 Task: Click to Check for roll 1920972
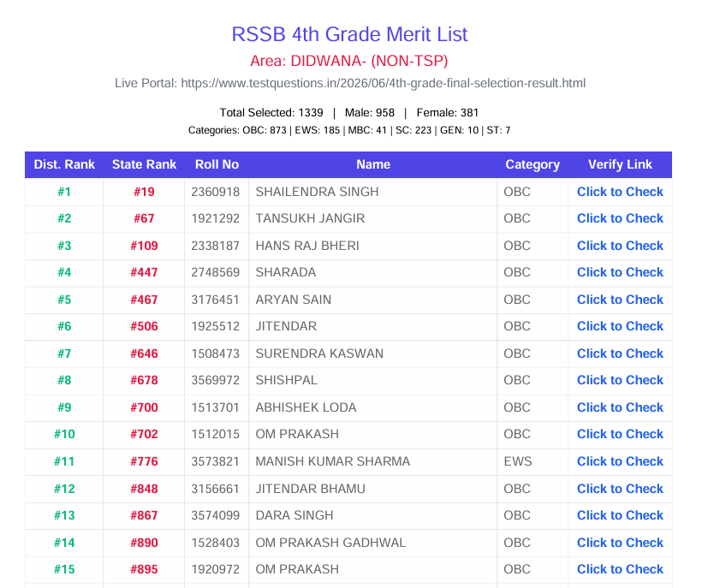point(620,569)
